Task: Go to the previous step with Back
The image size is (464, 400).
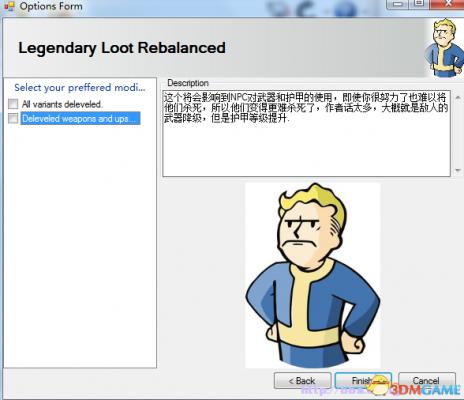Action: coord(302,380)
